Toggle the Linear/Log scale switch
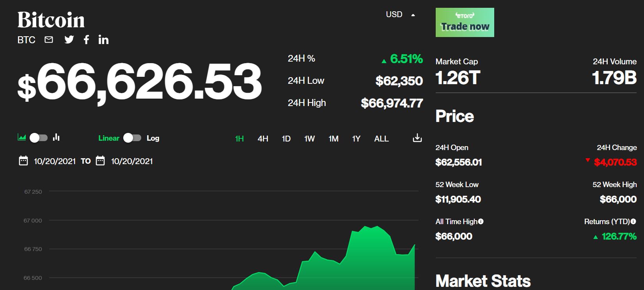This screenshot has width=644, height=290. click(x=132, y=138)
